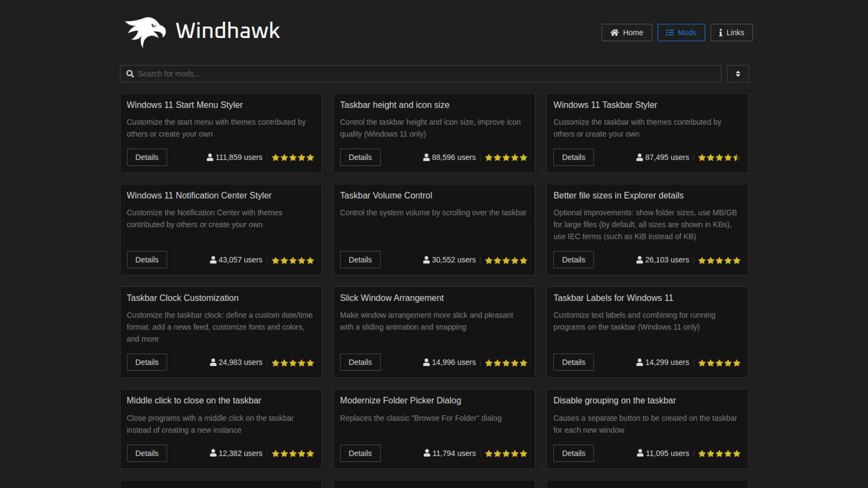
Task: Click the magnifier icon in the search bar
Action: [x=130, y=73]
